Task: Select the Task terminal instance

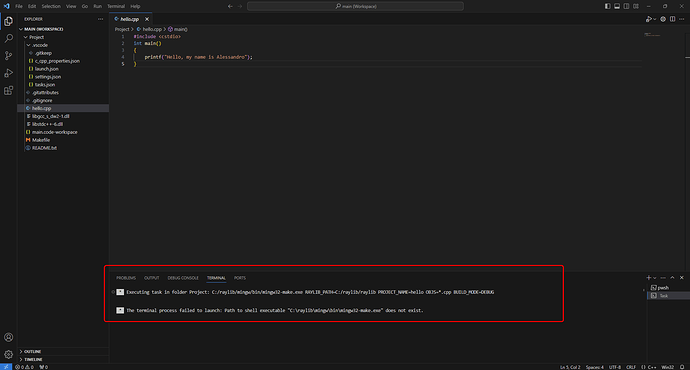Action: 668,296
